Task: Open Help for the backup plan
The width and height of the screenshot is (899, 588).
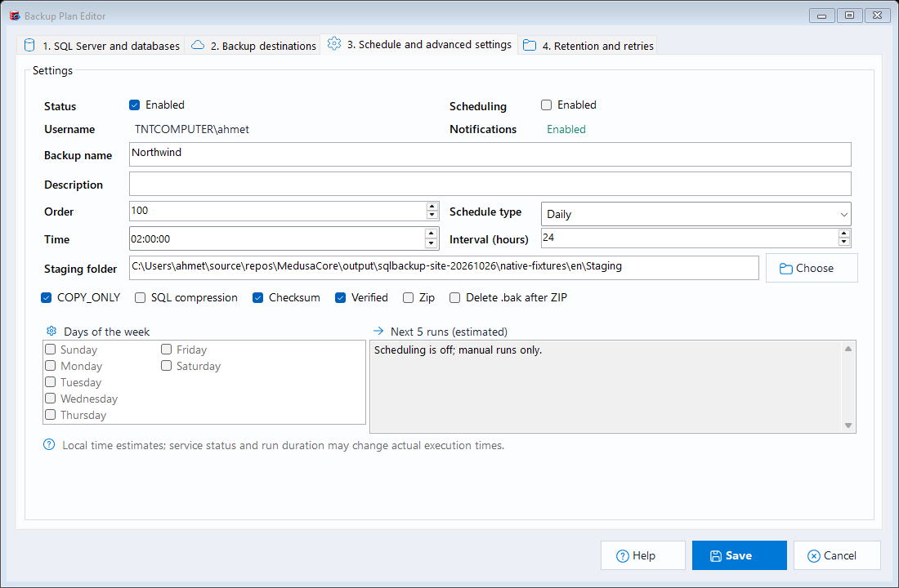Action: coord(642,555)
